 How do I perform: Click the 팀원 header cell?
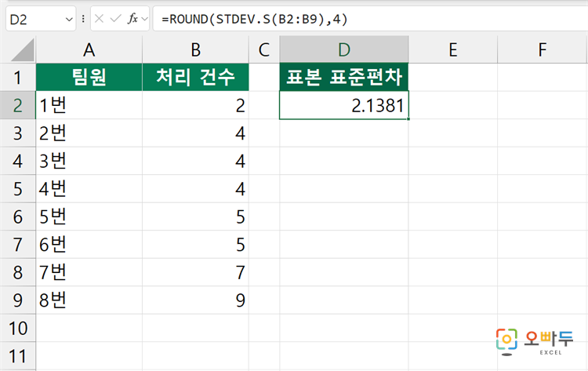pyautogui.click(x=89, y=78)
